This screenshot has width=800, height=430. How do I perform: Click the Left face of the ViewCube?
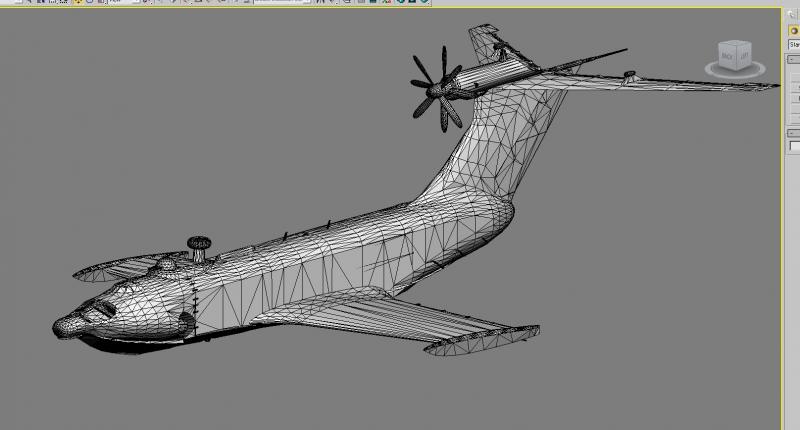744,55
